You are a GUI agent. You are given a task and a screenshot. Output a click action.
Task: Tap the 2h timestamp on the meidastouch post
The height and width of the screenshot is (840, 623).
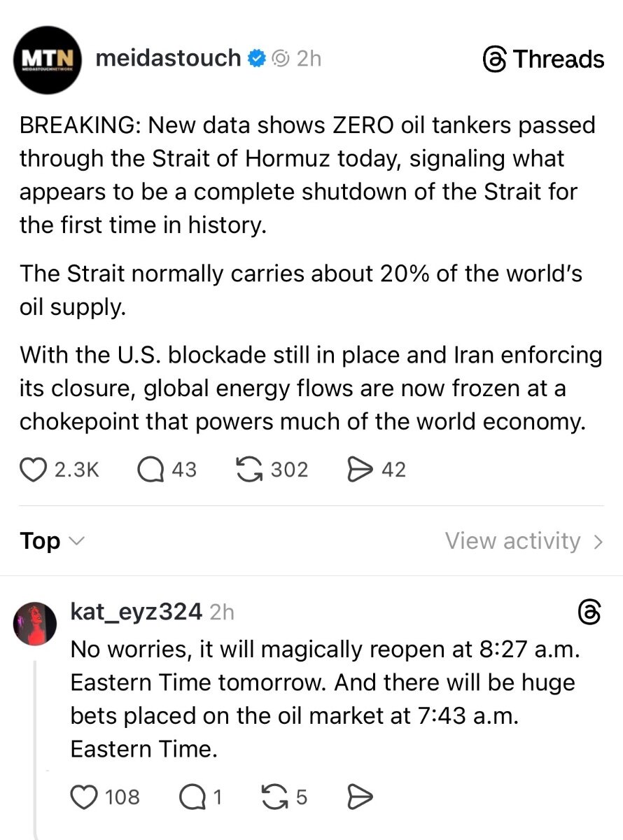(x=309, y=59)
